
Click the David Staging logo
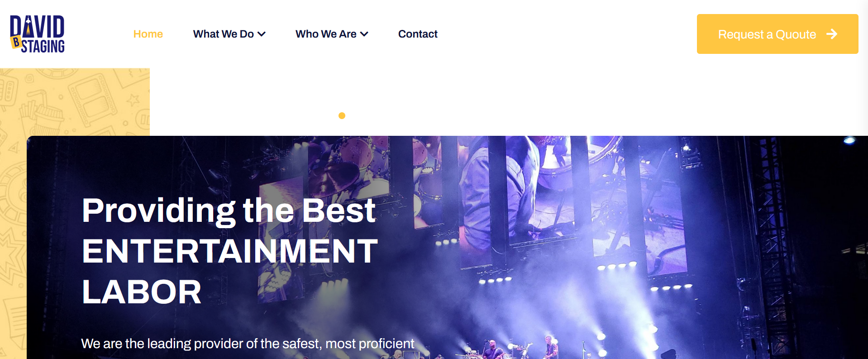tap(38, 34)
